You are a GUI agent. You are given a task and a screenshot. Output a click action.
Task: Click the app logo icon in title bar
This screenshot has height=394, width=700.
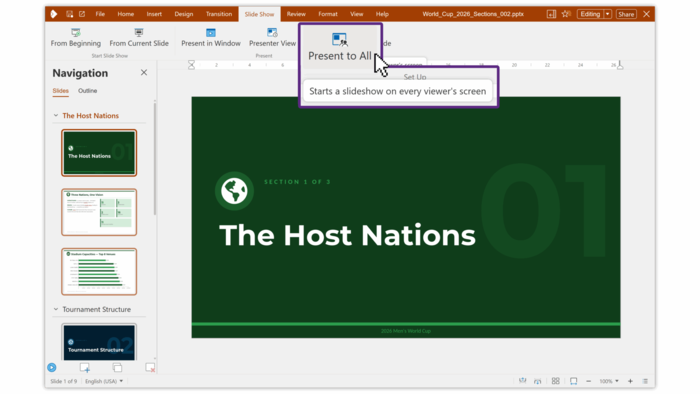coord(54,14)
